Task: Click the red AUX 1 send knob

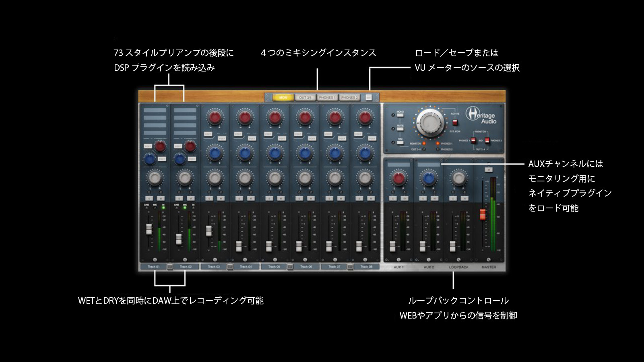Action: coord(398,178)
